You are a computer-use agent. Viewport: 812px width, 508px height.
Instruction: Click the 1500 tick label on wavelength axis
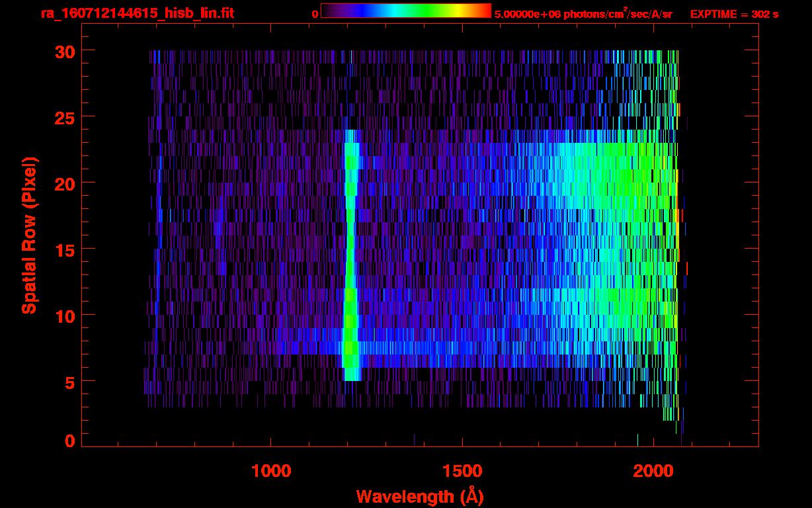click(462, 471)
